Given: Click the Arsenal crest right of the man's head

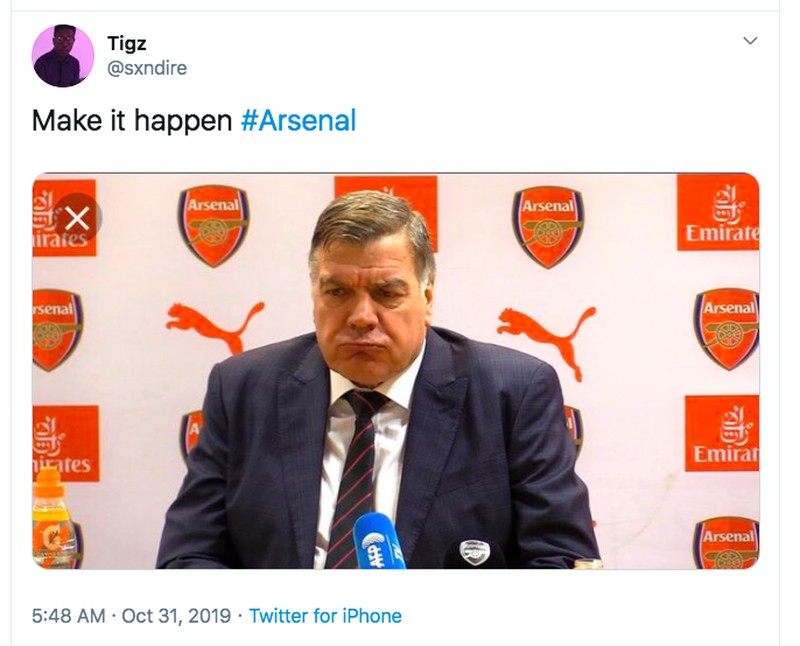Looking at the screenshot, I should pyautogui.click(x=548, y=225).
